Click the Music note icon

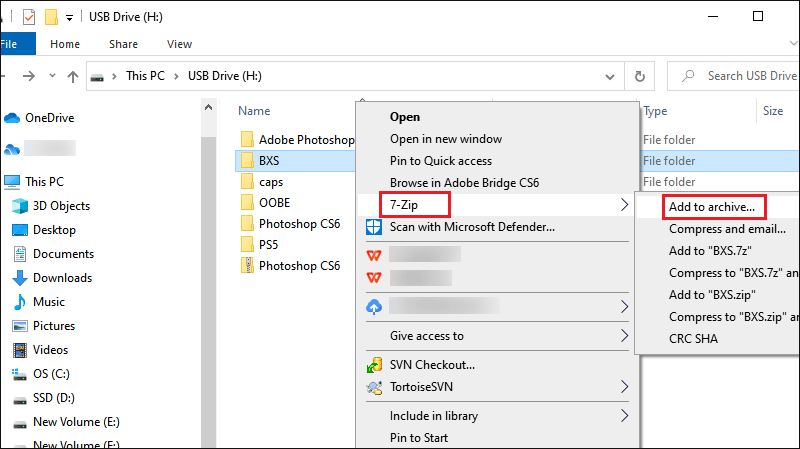[20, 302]
